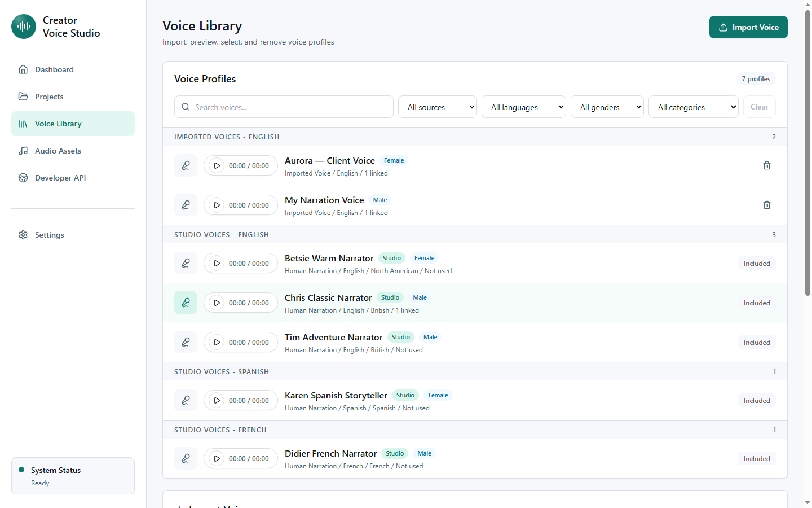This screenshot has width=812, height=508.
Task: Click the Tim Adventure Narrator name
Action: (x=334, y=337)
